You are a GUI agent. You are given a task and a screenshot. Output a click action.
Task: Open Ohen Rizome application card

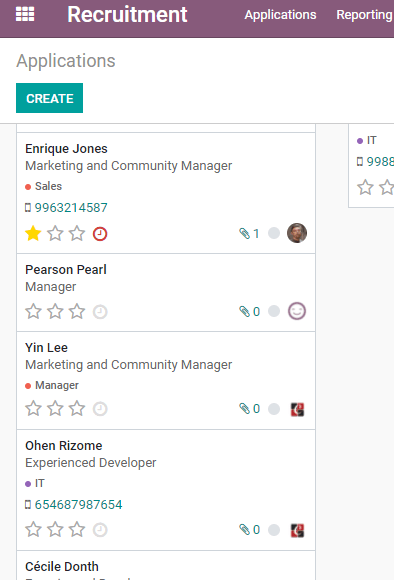166,490
